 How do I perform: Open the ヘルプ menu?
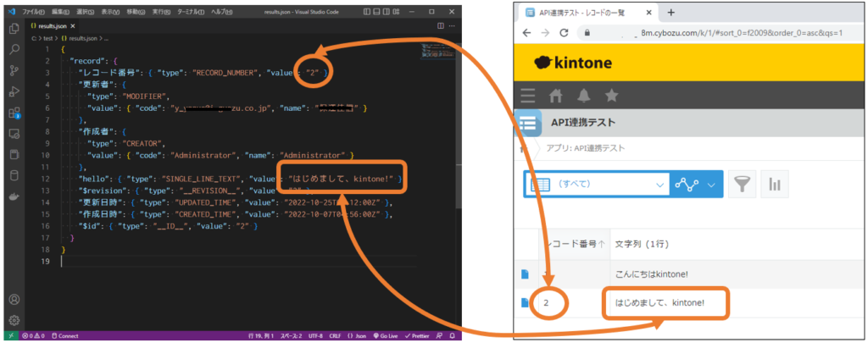point(221,12)
